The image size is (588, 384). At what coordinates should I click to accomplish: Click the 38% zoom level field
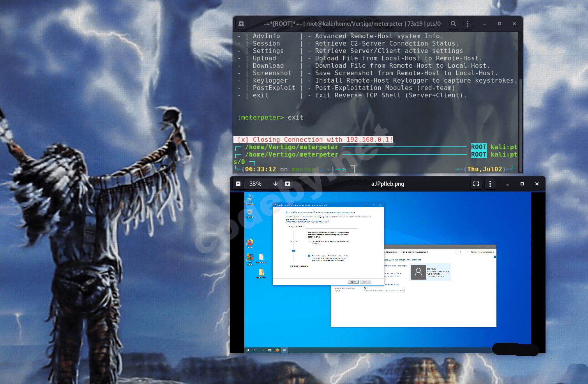click(256, 184)
